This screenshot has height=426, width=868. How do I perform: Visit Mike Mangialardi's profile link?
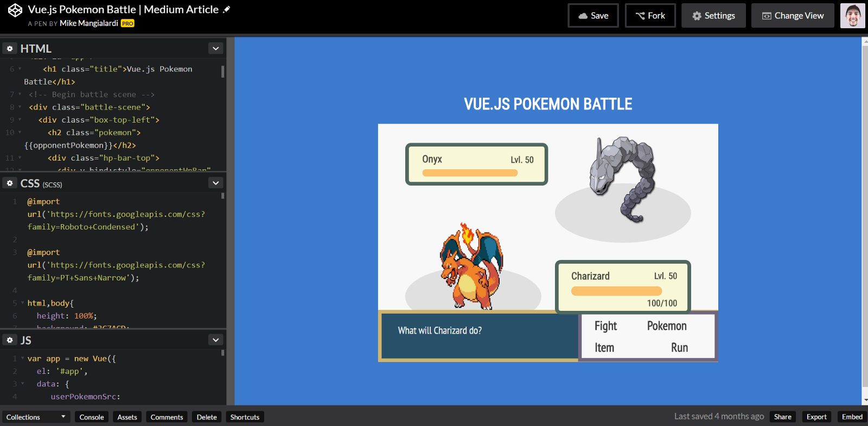pyautogui.click(x=89, y=23)
